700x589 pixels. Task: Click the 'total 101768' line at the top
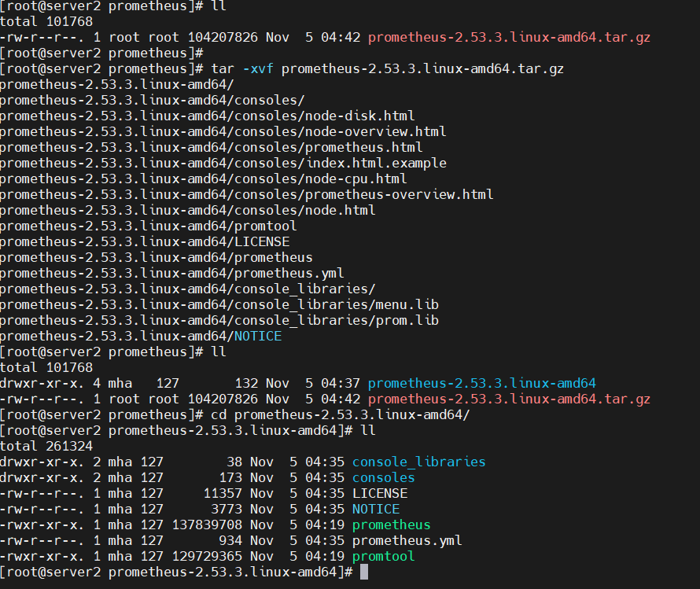pyautogui.click(x=46, y=22)
